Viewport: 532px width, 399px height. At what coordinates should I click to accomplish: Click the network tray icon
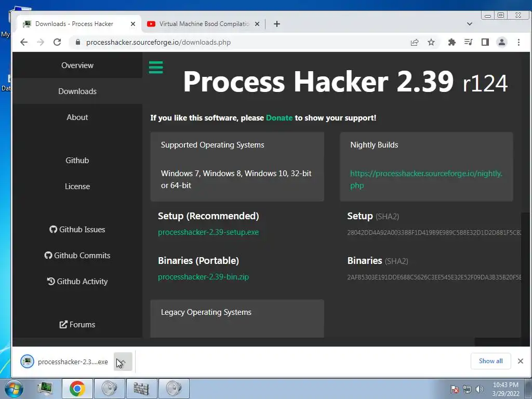(x=467, y=389)
